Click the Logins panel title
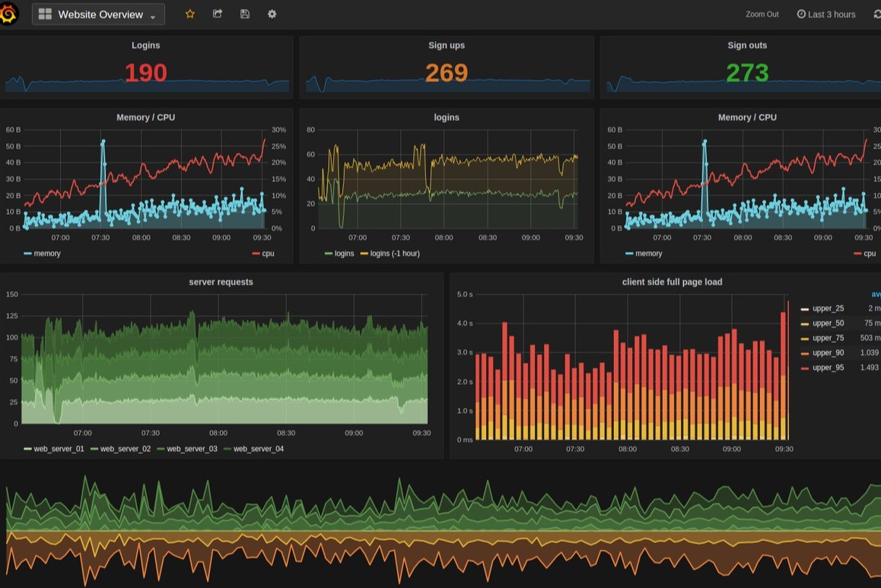Viewport: 881px width, 588px height. (145, 46)
